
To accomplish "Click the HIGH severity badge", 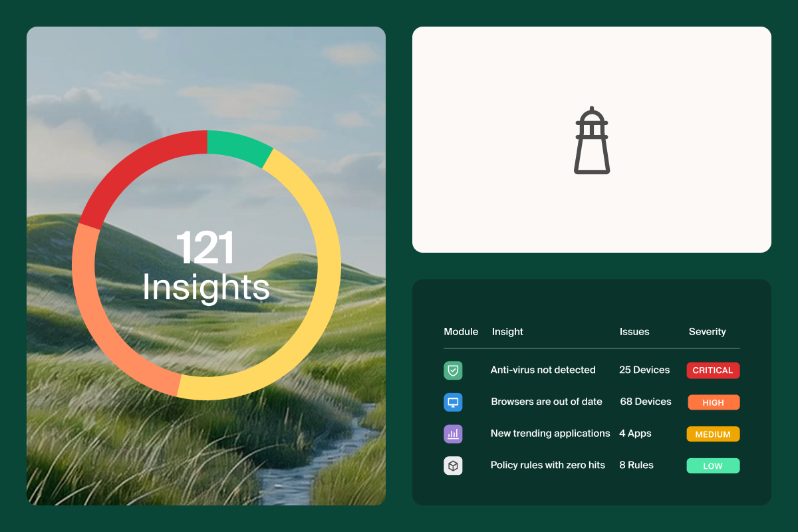I will click(x=713, y=402).
